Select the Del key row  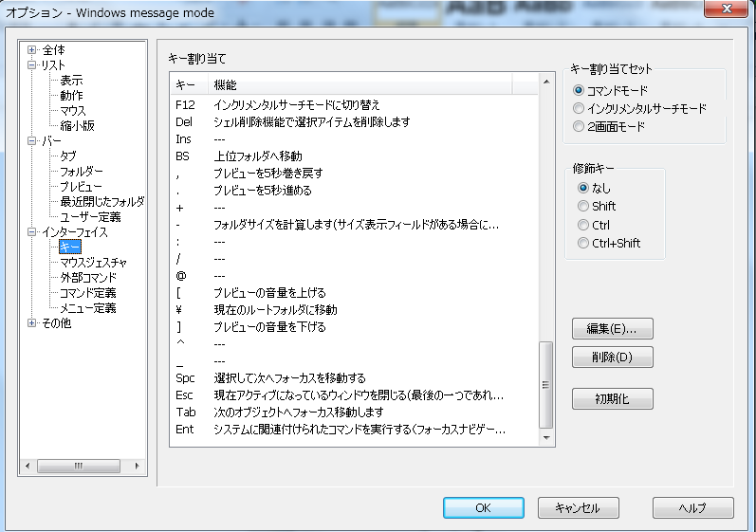pyautogui.click(x=355, y=122)
